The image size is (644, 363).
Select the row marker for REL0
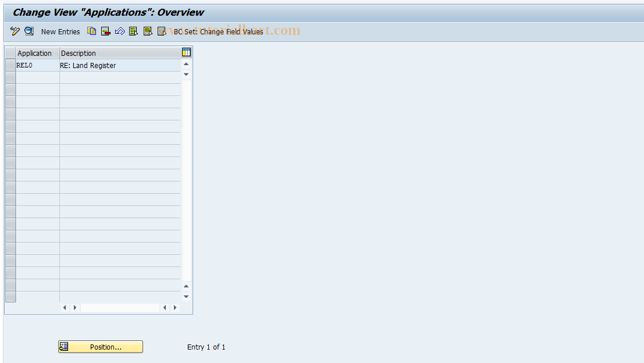(x=10, y=65)
